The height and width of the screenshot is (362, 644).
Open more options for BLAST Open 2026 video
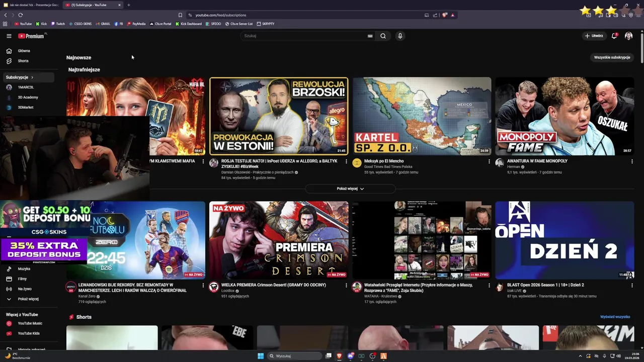[x=632, y=285]
